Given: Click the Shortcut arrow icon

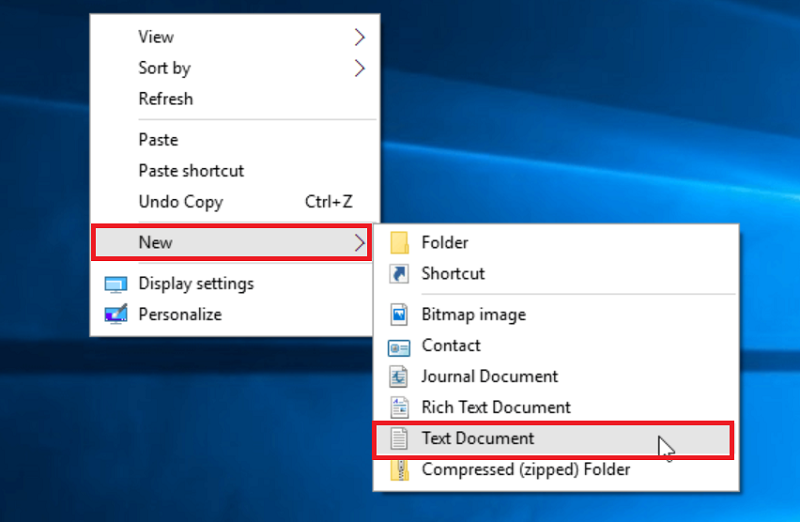Looking at the screenshot, I should point(400,274).
